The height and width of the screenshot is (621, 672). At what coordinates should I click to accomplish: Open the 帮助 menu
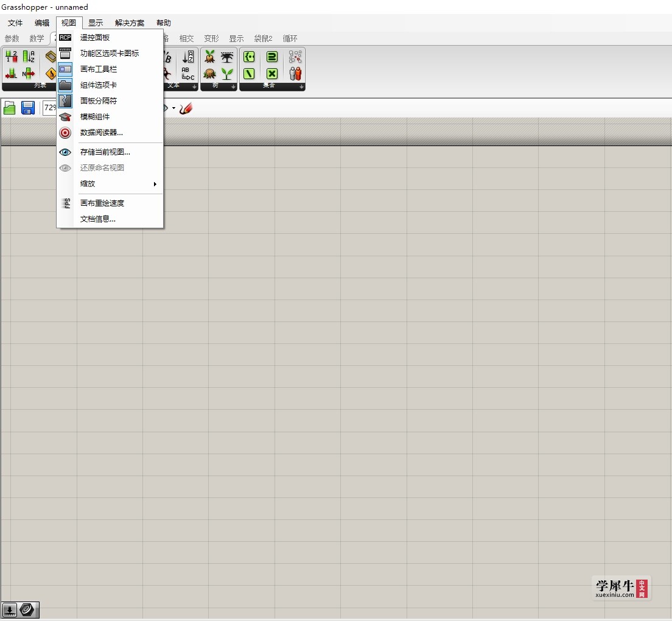coord(163,23)
